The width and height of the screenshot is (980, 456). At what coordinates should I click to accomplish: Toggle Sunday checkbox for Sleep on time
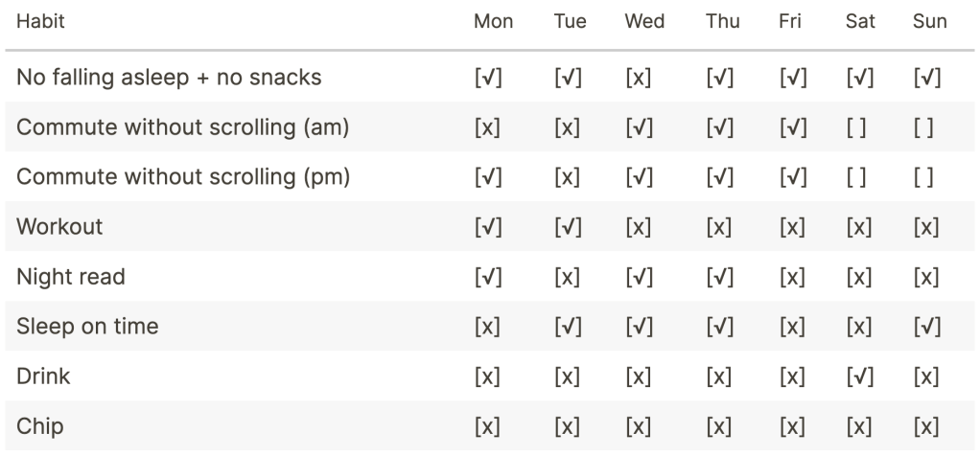point(927,327)
